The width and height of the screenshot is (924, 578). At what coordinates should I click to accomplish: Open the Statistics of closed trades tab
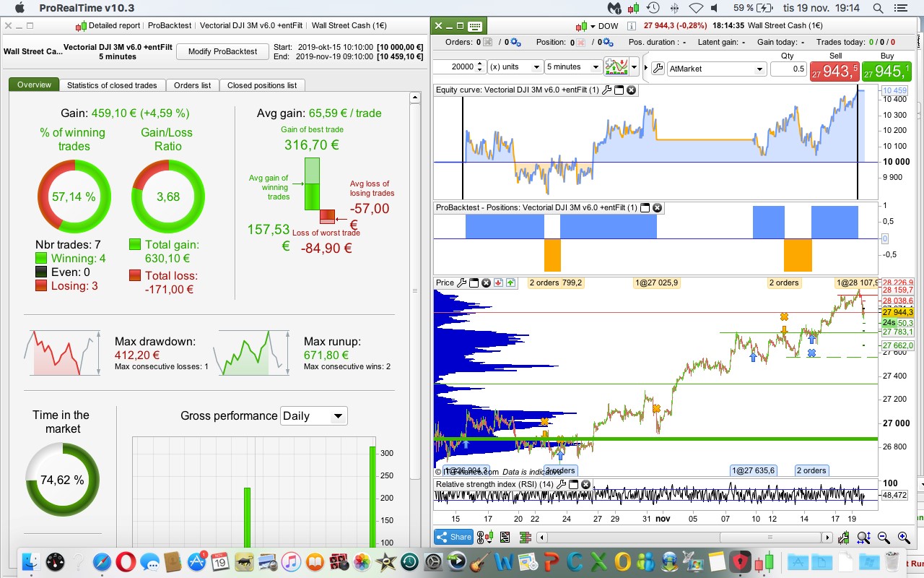[112, 85]
